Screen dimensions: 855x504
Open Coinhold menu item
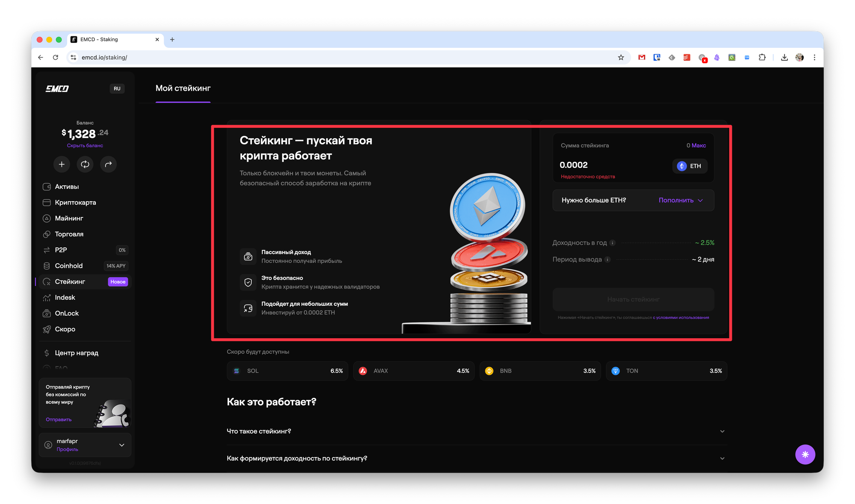click(x=69, y=266)
